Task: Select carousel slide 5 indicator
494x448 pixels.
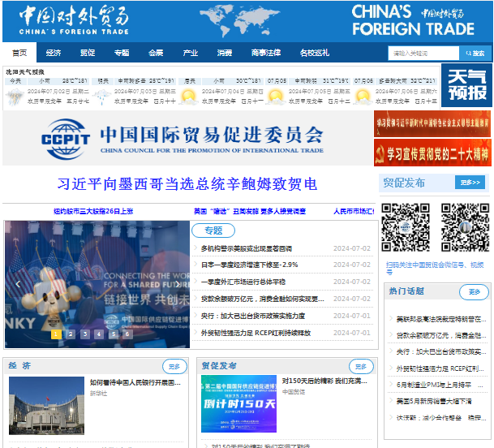Action: [x=114, y=334]
